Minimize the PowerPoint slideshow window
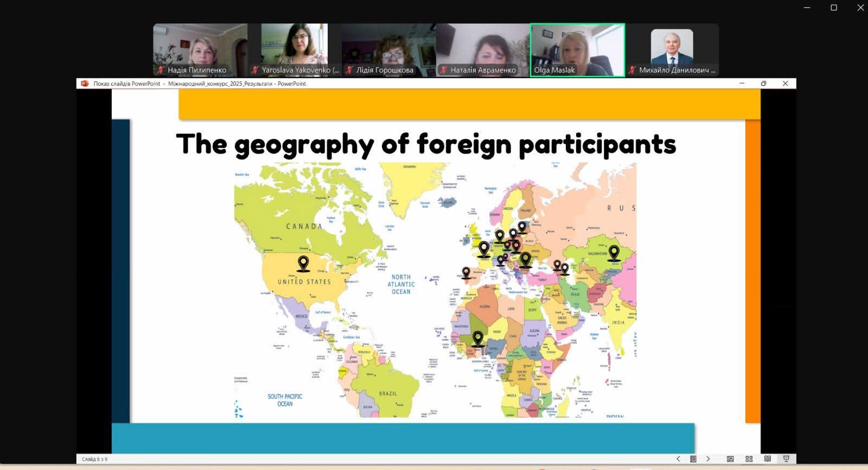868x470 pixels. pyautogui.click(x=742, y=83)
